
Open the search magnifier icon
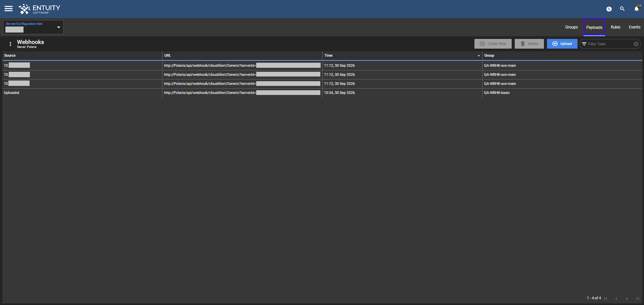click(x=622, y=9)
